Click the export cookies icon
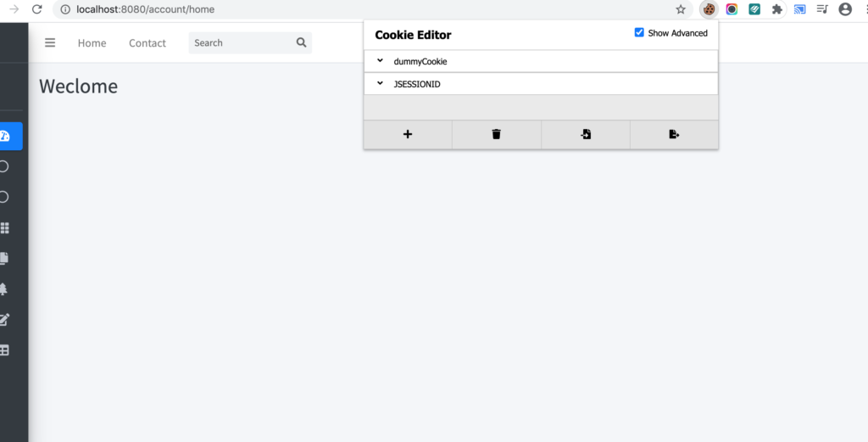The image size is (868, 442). [674, 134]
